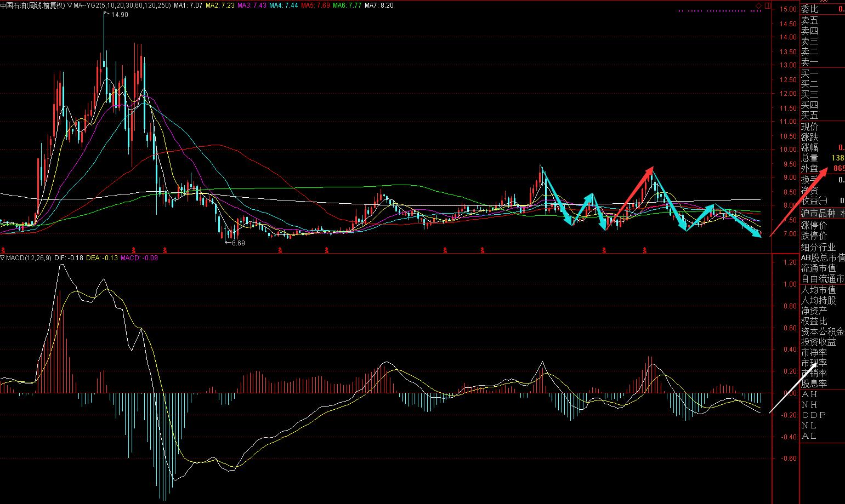The image size is (845, 504).
Task: Click the AB股总市值 label
Action: coord(823,257)
